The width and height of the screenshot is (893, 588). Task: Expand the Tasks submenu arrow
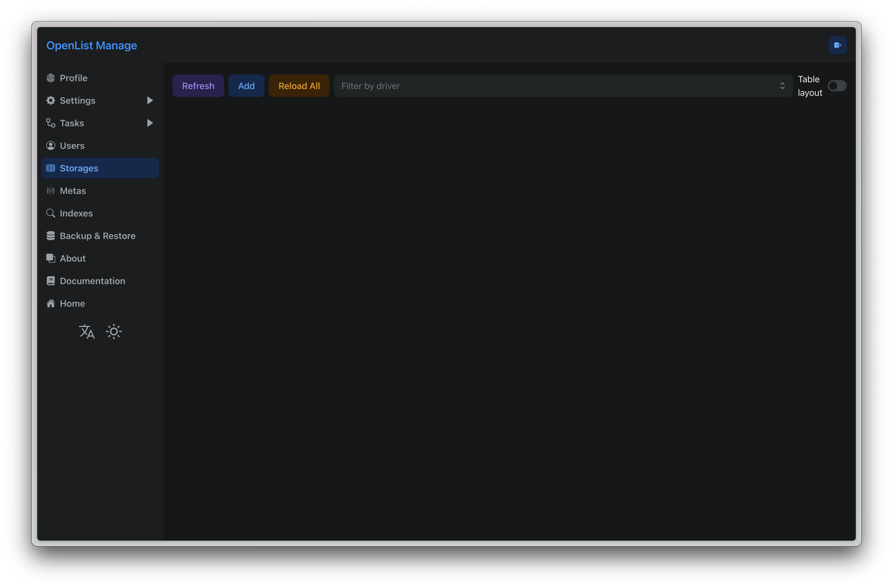150,123
